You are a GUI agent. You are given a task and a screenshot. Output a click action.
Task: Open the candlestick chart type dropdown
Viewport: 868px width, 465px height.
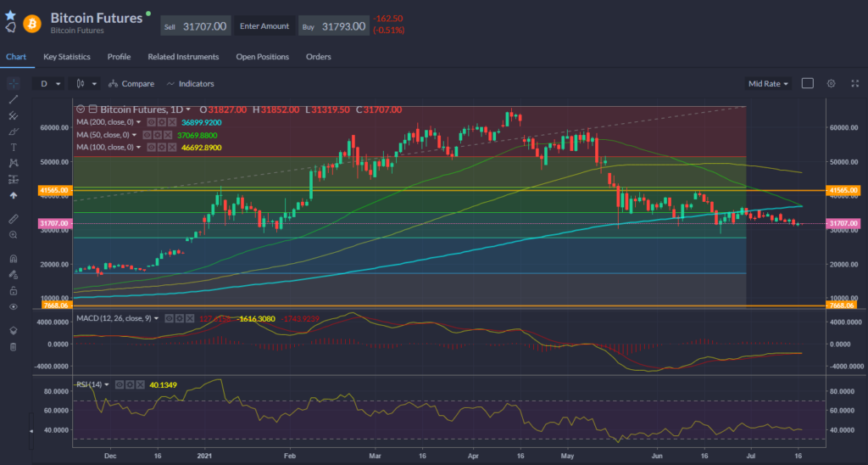coord(85,84)
